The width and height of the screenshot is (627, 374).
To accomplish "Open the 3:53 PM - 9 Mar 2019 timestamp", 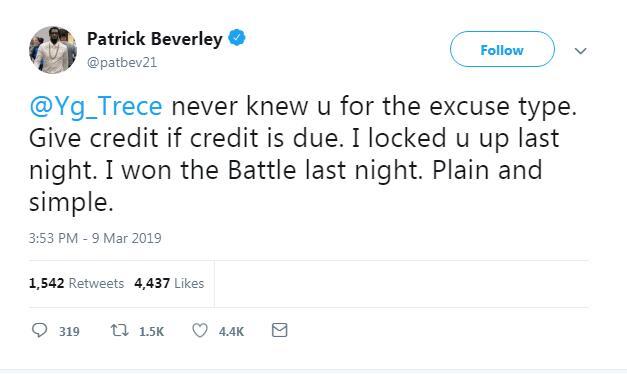I will click(x=95, y=238).
